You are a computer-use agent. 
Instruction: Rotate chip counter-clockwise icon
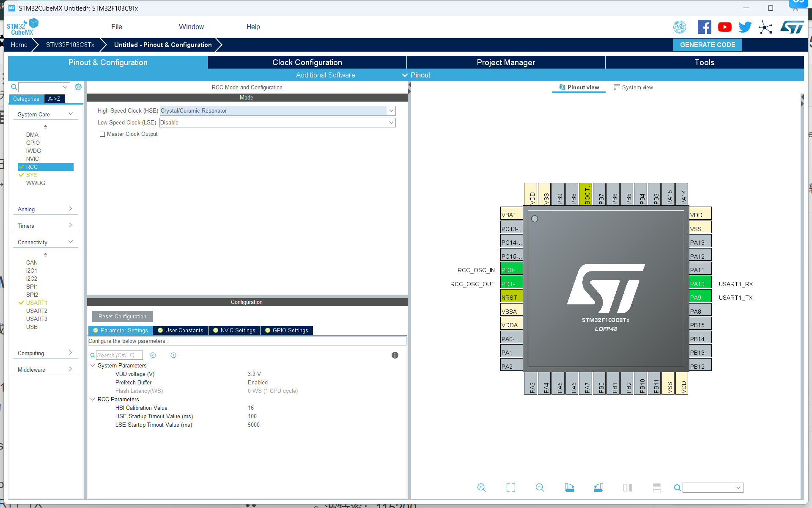tap(598, 488)
